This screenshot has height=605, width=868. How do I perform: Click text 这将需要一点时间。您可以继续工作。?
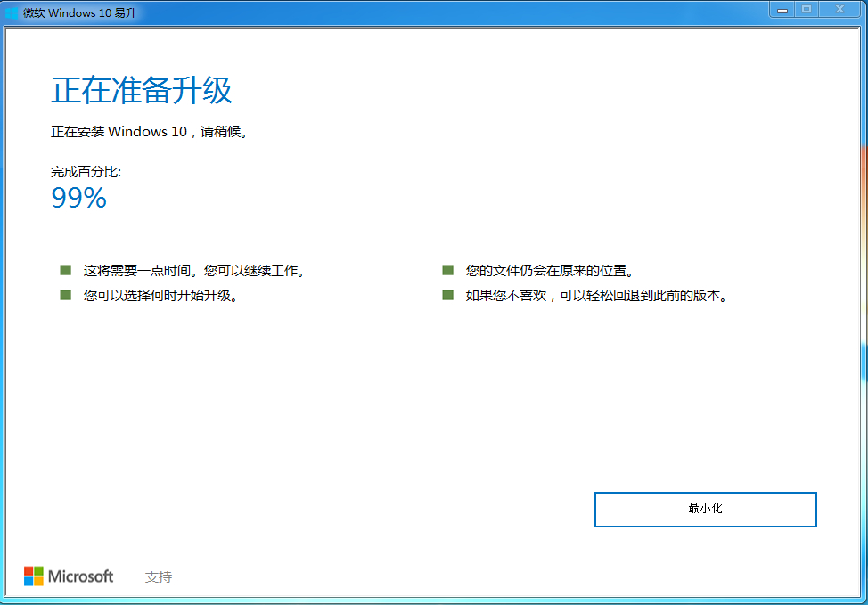[193, 271]
